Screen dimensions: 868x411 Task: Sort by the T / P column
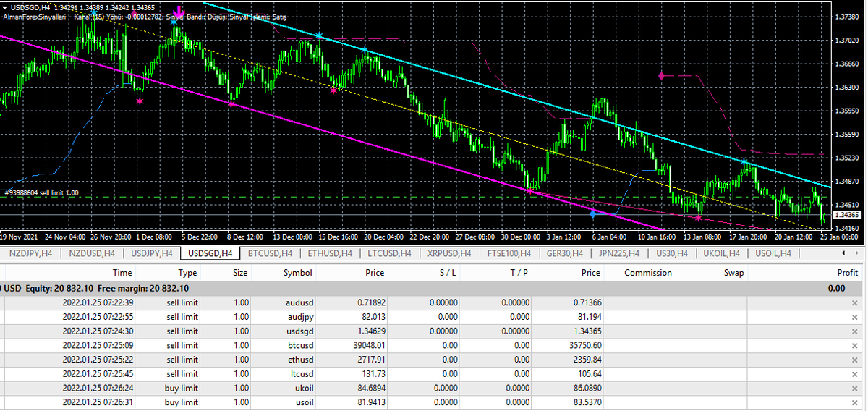coord(519,273)
